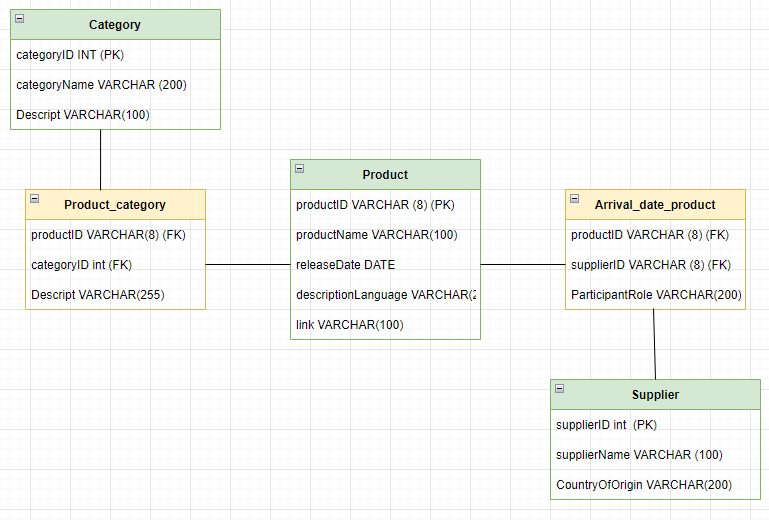Select the Category table header

tap(115, 25)
